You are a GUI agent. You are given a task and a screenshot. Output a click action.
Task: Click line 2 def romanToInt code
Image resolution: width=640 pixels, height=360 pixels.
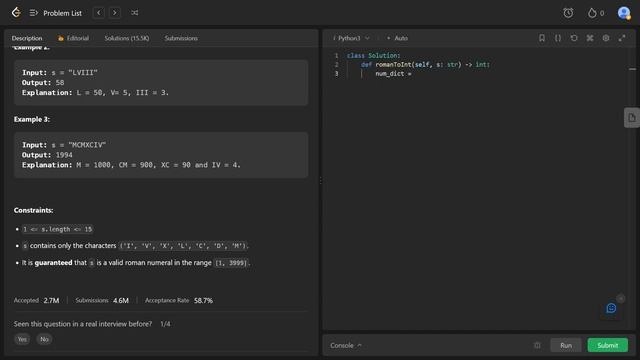pyautogui.click(x=425, y=64)
